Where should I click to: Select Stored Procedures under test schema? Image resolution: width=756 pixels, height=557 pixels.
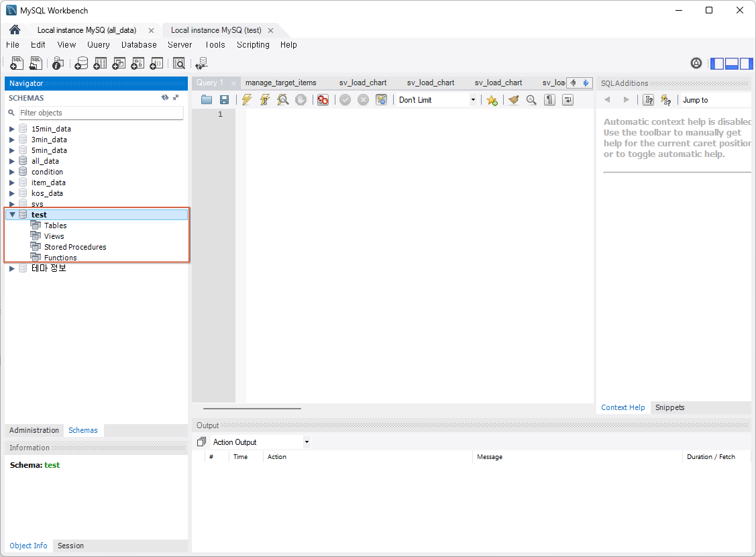[x=74, y=247]
